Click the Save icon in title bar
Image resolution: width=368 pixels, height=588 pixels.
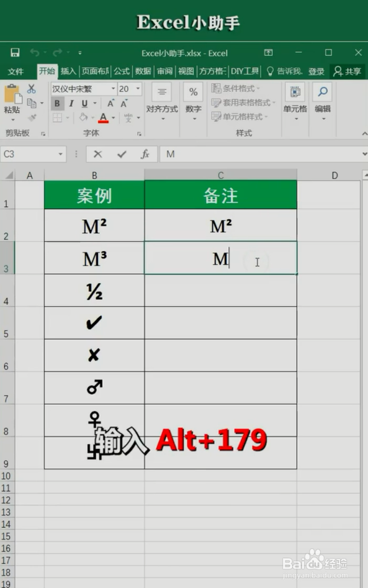(x=15, y=53)
